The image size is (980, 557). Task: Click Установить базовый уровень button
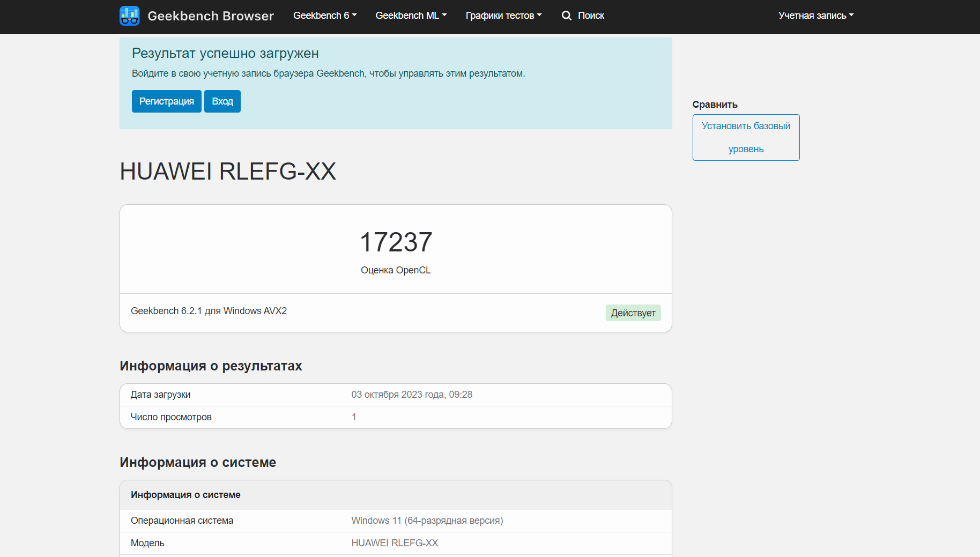point(746,137)
